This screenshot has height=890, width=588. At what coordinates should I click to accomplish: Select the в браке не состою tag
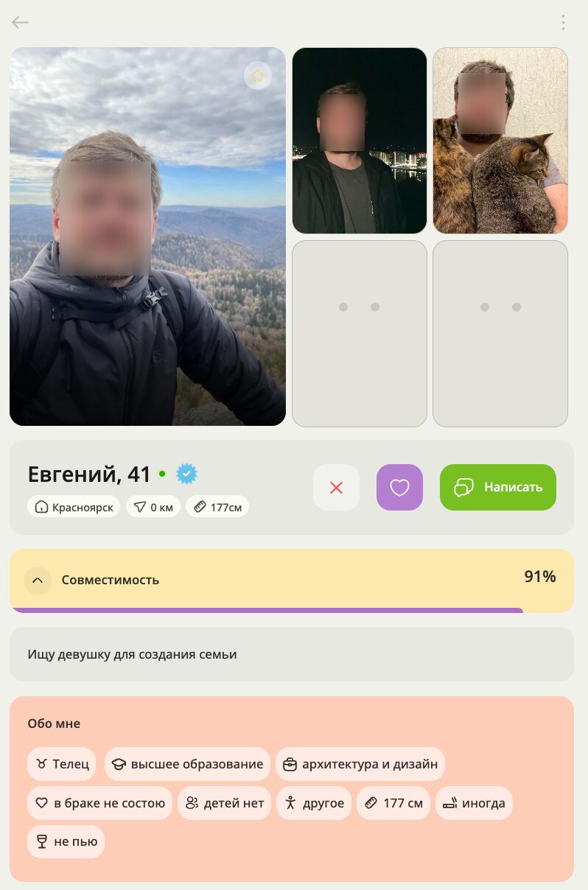pyautogui.click(x=100, y=803)
